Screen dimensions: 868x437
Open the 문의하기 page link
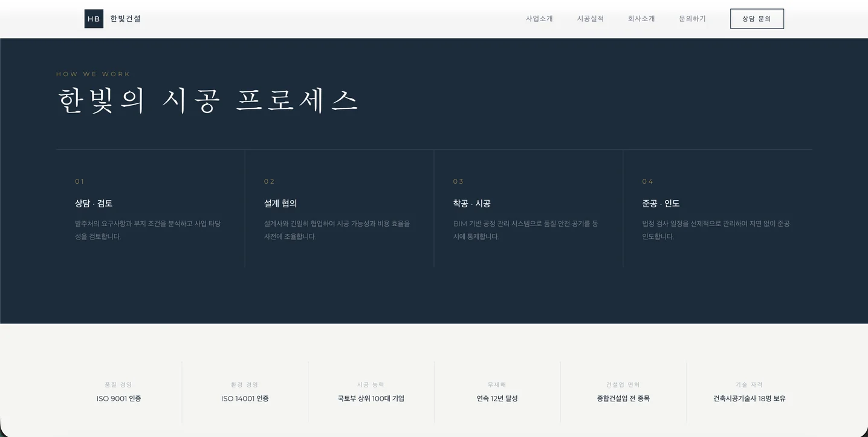coord(691,18)
